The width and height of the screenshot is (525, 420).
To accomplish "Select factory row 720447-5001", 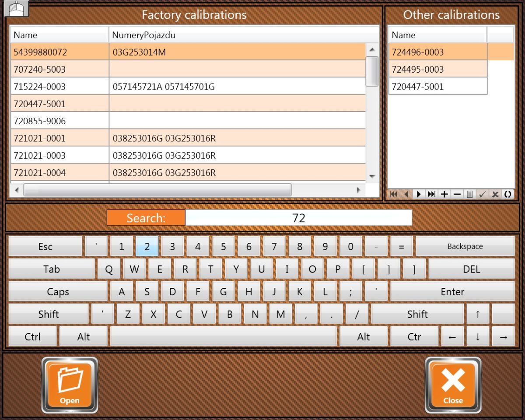I will [x=188, y=104].
